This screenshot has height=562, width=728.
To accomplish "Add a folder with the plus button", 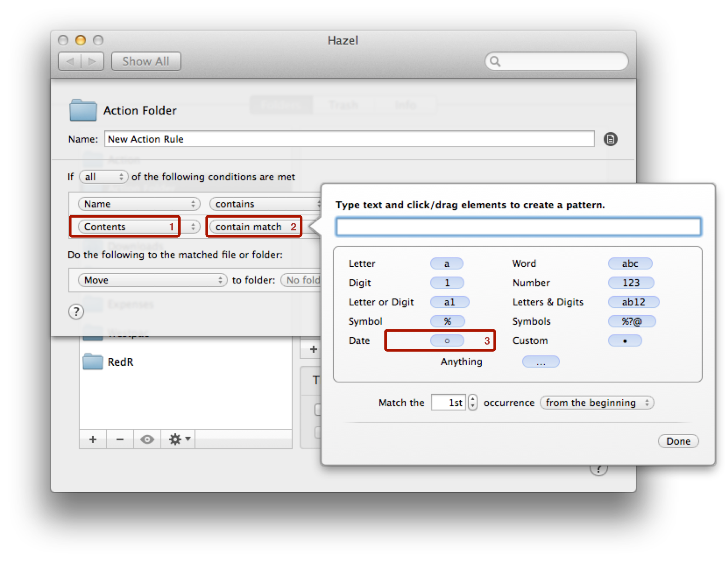I will pos(93,439).
